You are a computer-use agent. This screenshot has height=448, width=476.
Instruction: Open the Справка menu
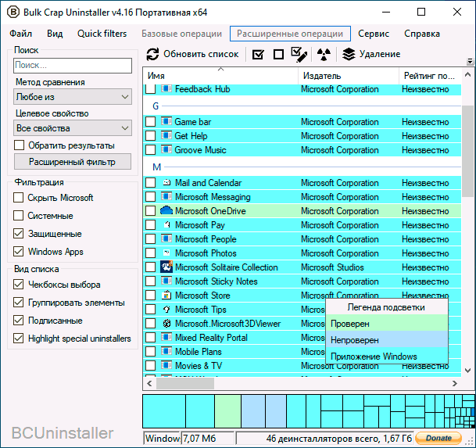tap(422, 34)
